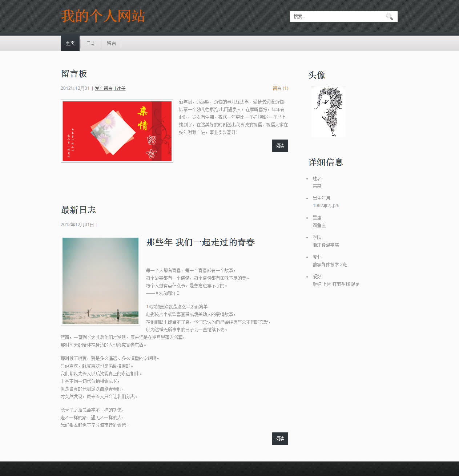
Task: Switch to the 日志 navigation tab
Action: tap(91, 44)
